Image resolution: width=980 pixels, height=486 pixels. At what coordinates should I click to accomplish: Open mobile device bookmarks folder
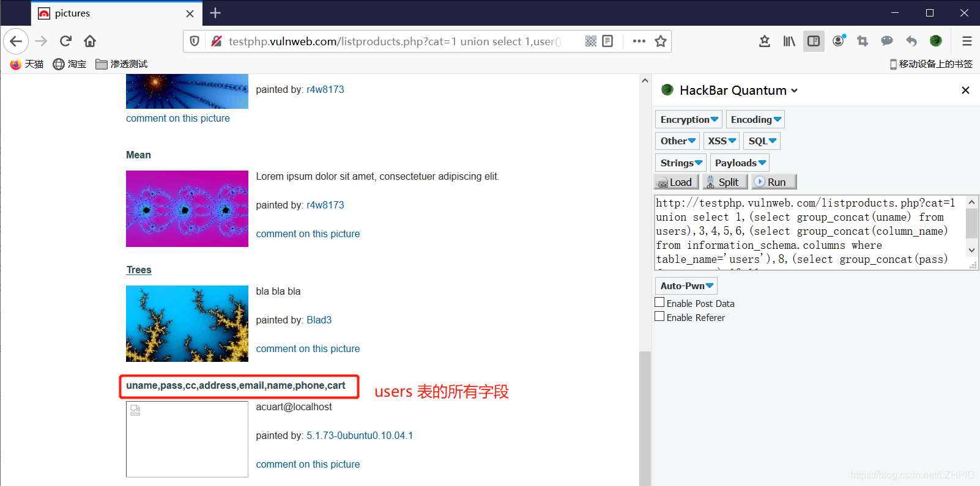930,64
